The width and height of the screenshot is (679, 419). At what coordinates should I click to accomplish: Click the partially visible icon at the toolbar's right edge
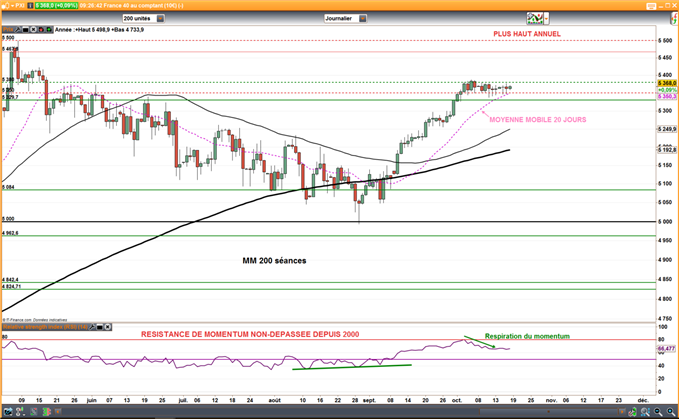coord(675,18)
